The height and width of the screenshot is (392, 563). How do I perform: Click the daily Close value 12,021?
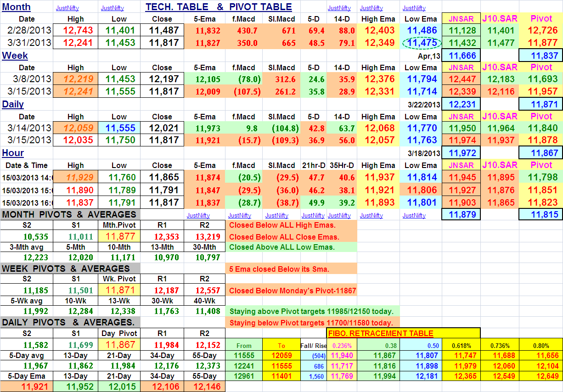click(x=162, y=128)
